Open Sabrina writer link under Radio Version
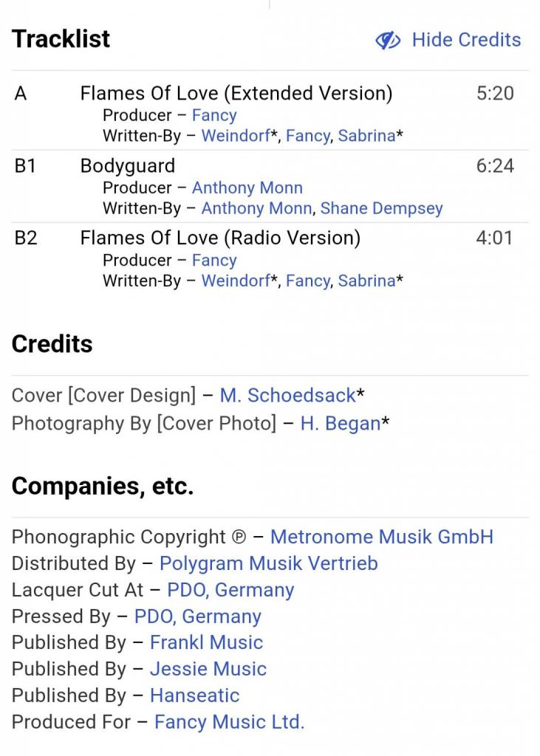Image resolution: width=540 pixels, height=756 pixels. point(366,281)
